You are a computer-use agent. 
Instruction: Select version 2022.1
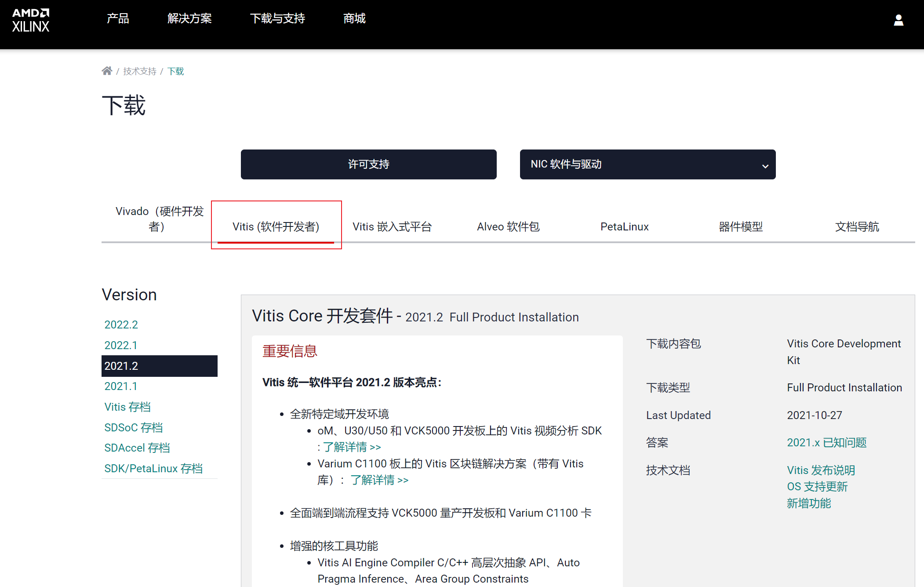click(x=121, y=345)
